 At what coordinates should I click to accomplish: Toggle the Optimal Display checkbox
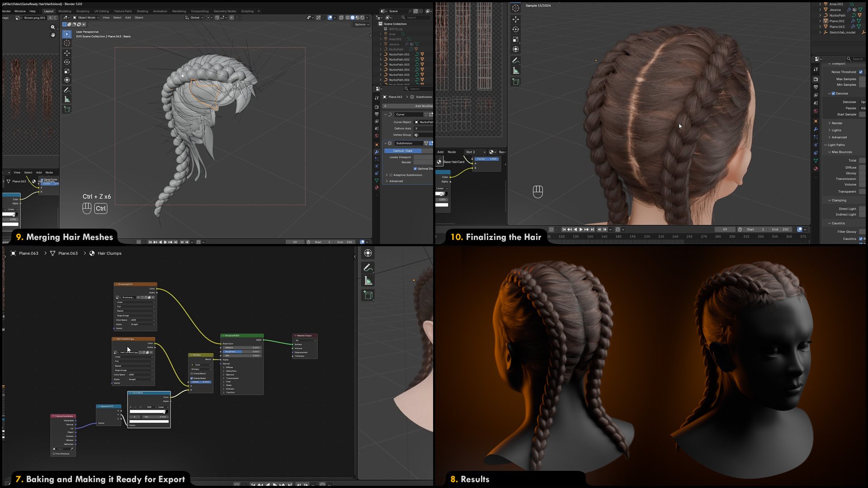[x=415, y=169]
